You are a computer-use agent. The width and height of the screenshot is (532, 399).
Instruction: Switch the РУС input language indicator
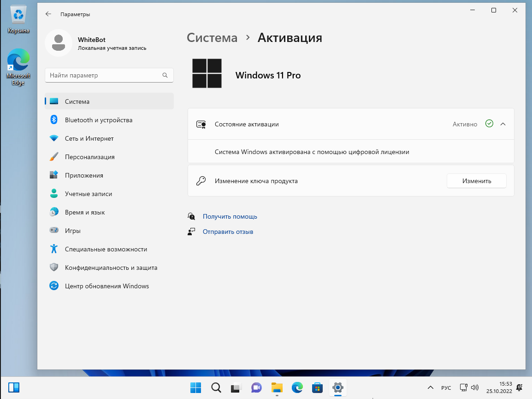[x=446, y=387]
